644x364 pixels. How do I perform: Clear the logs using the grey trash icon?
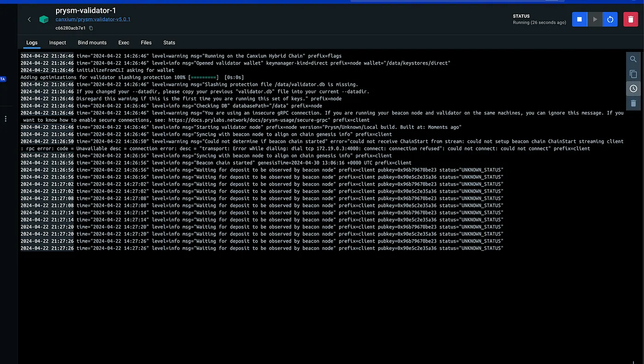[633, 103]
